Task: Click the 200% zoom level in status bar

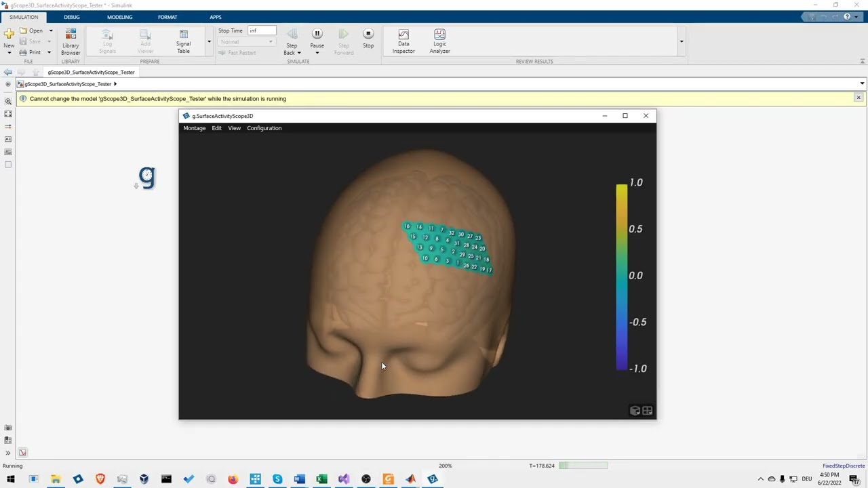Action: [x=446, y=466]
